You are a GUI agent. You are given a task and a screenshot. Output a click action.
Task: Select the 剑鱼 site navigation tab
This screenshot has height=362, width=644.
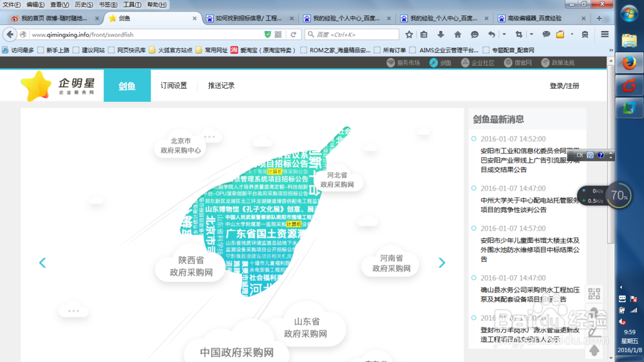(x=127, y=86)
